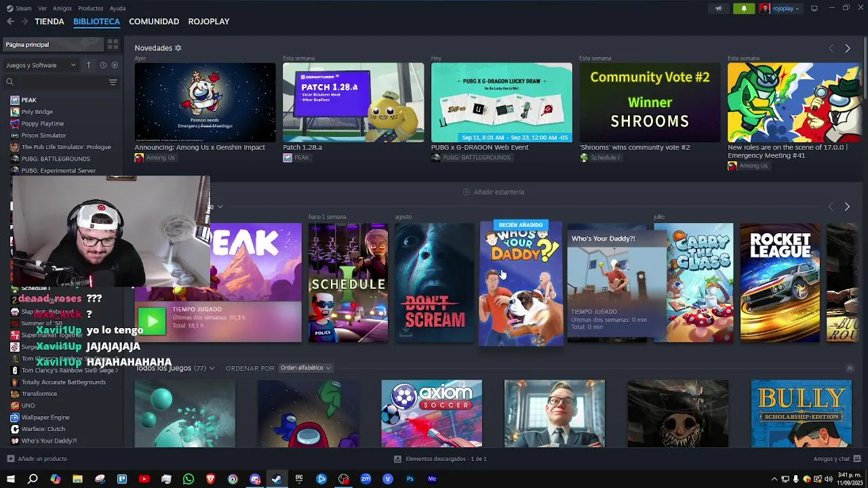Go forward with the right arrow
Screen dimensions: 868x488
click(24, 22)
